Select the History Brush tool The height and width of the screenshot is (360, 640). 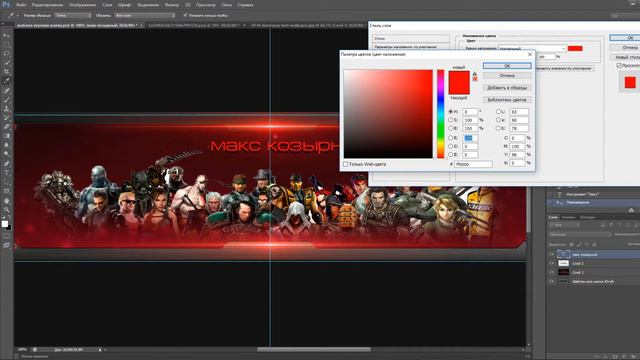6,118
